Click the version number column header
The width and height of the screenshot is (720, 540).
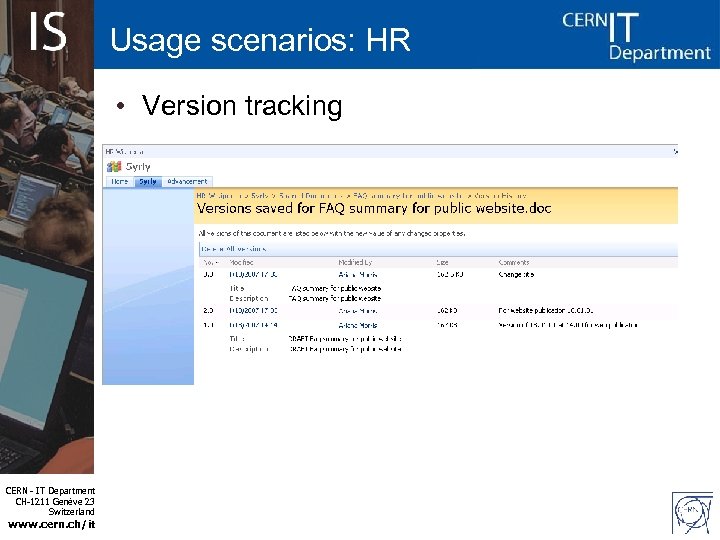tap(210, 262)
